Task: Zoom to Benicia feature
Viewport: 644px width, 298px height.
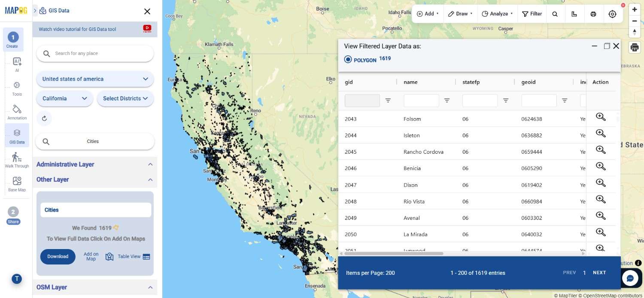Action: point(601,166)
